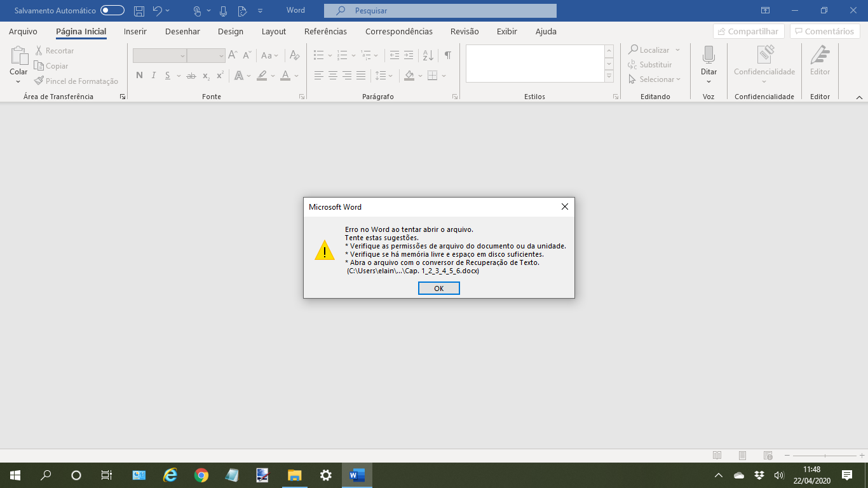Click the bullets list icon
This screenshot has width=868, height=488.
tap(319, 55)
